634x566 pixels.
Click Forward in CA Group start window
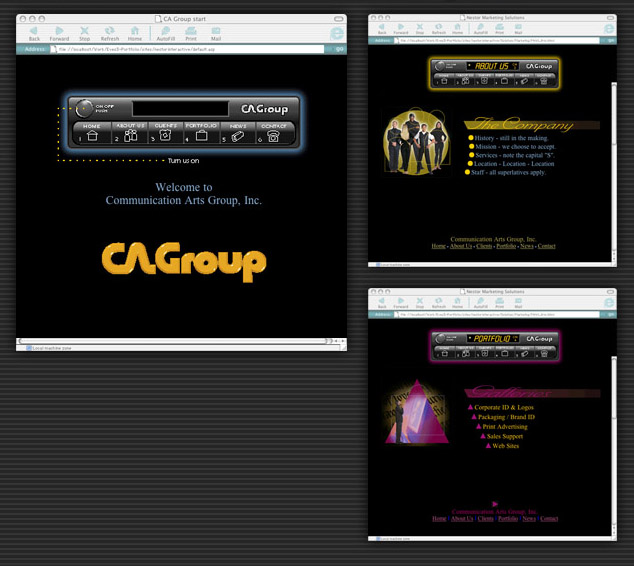tap(59, 34)
